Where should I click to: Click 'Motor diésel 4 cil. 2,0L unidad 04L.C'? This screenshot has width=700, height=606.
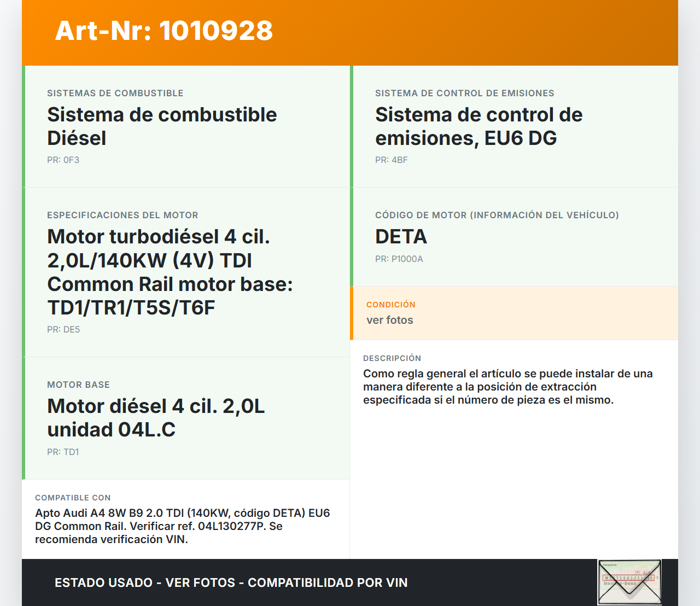[156, 418]
